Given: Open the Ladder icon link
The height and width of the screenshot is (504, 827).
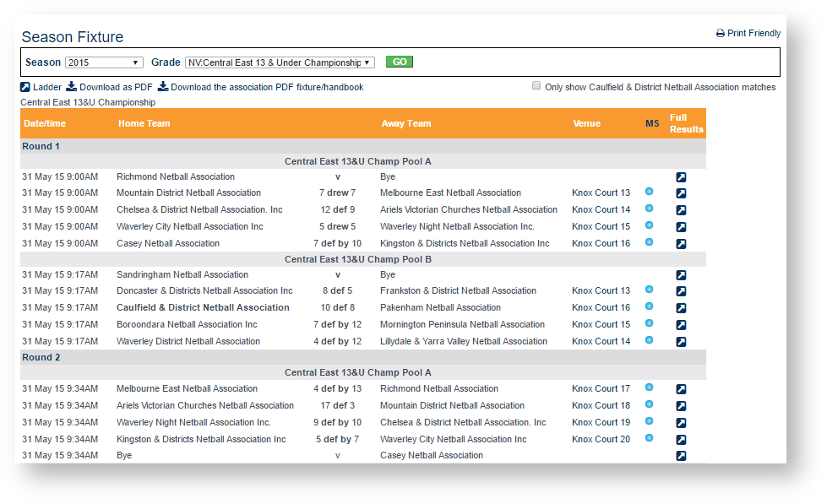Looking at the screenshot, I should point(24,87).
